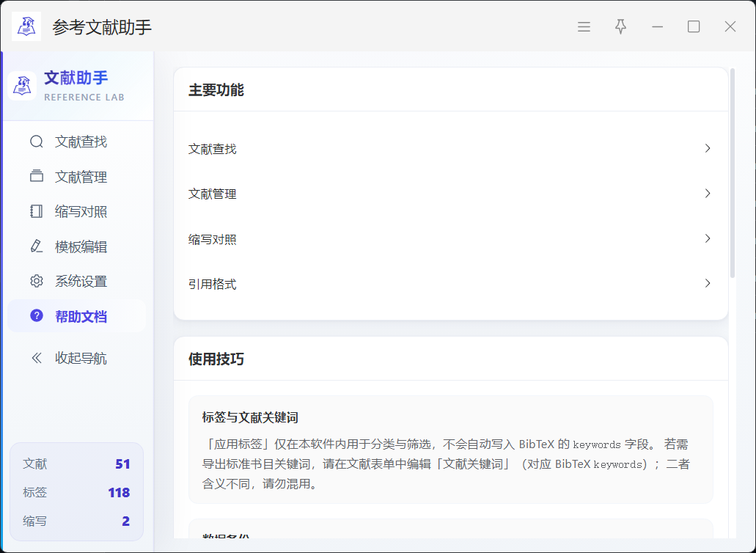Expand the 文献管理 row chevron in 主要功能
Image resolution: width=756 pixels, height=553 pixels.
(707, 194)
